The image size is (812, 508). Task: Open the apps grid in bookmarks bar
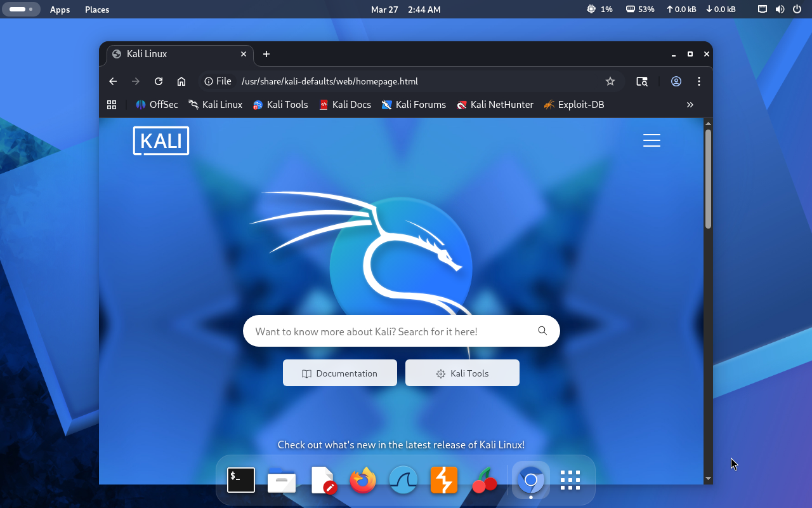(112, 105)
